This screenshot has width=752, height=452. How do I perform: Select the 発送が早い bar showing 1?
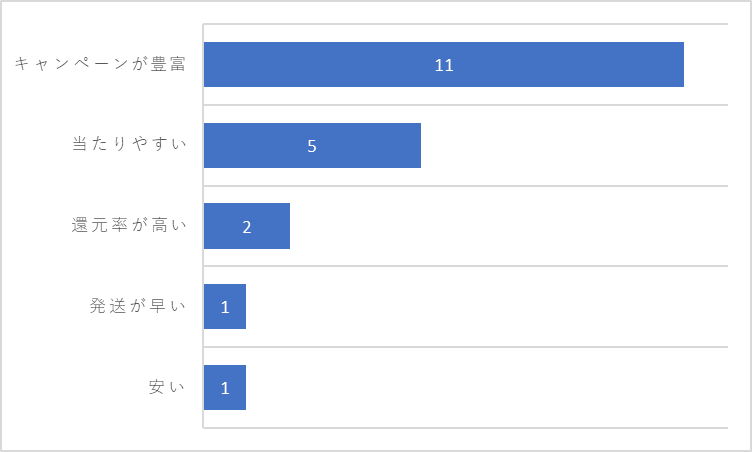coord(225,307)
